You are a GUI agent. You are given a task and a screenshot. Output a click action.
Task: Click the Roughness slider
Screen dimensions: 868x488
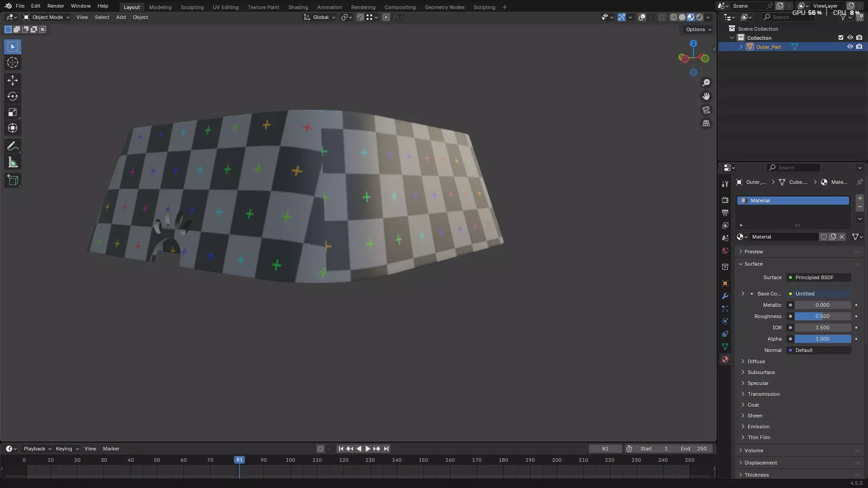(822, 316)
